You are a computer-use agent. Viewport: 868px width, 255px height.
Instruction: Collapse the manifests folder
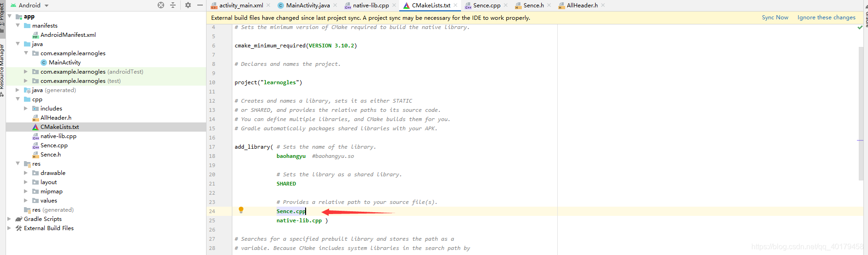click(18, 25)
